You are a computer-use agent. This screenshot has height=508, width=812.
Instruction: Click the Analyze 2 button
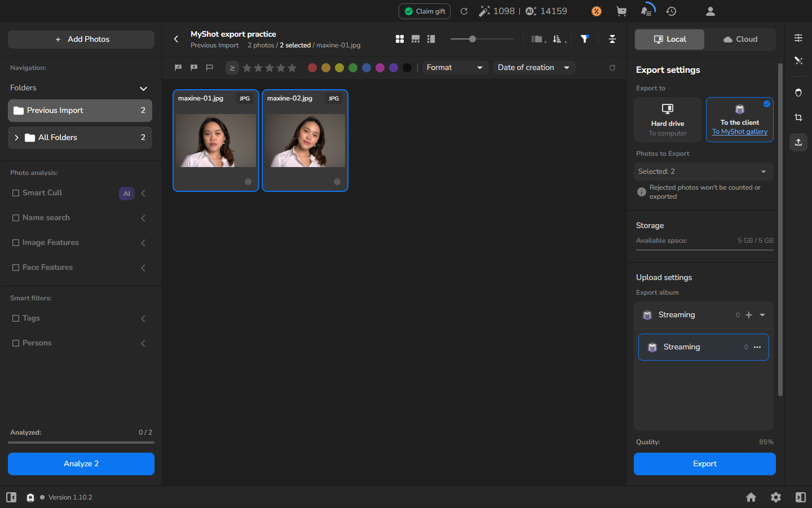pos(81,464)
